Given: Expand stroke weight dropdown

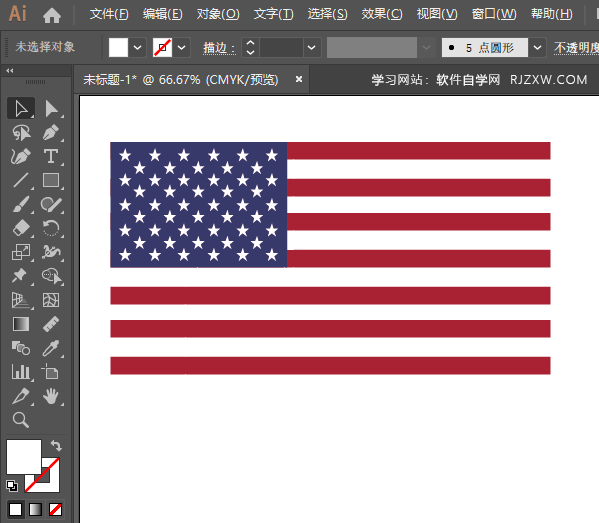Looking at the screenshot, I should click(312, 48).
